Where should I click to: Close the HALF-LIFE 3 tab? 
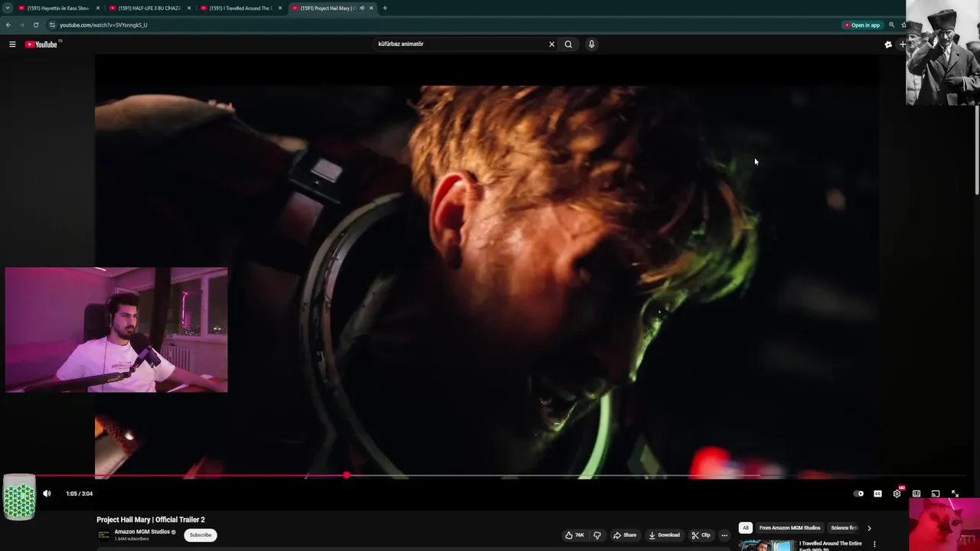[189, 8]
